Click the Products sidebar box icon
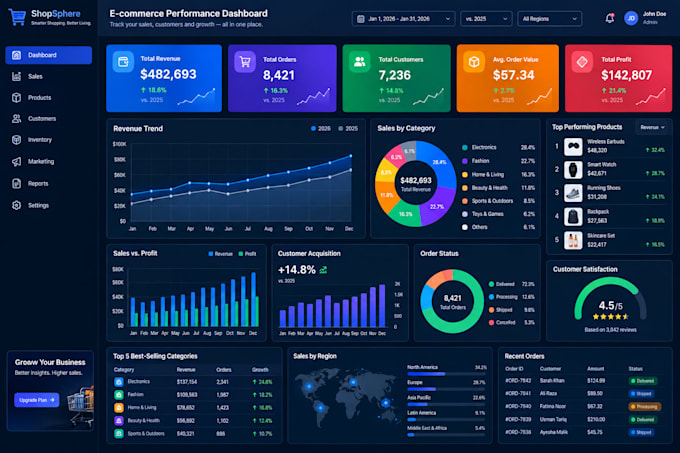The width and height of the screenshot is (680, 453). [16, 98]
